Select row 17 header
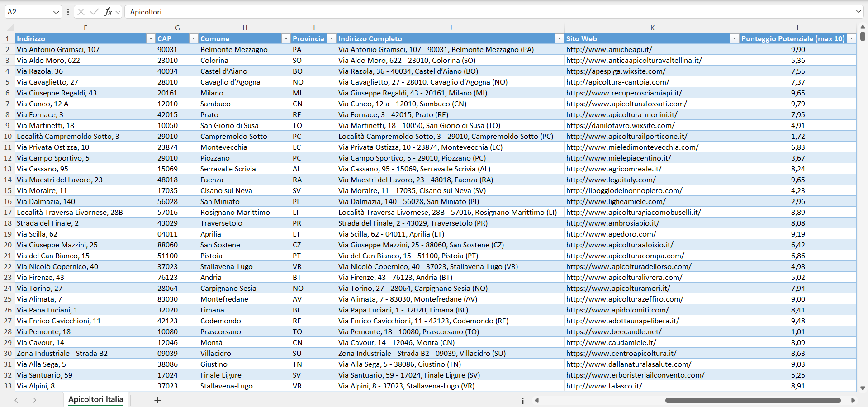 pos(8,212)
